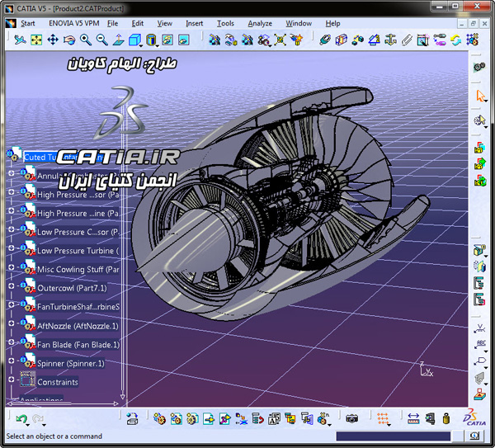Expand the Constraints tree node
The image size is (495, 448).
11,380
